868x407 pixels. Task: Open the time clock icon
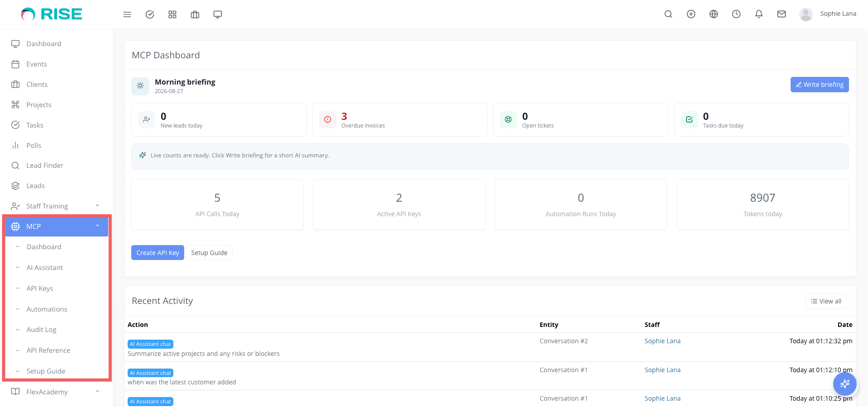(736, 14)
